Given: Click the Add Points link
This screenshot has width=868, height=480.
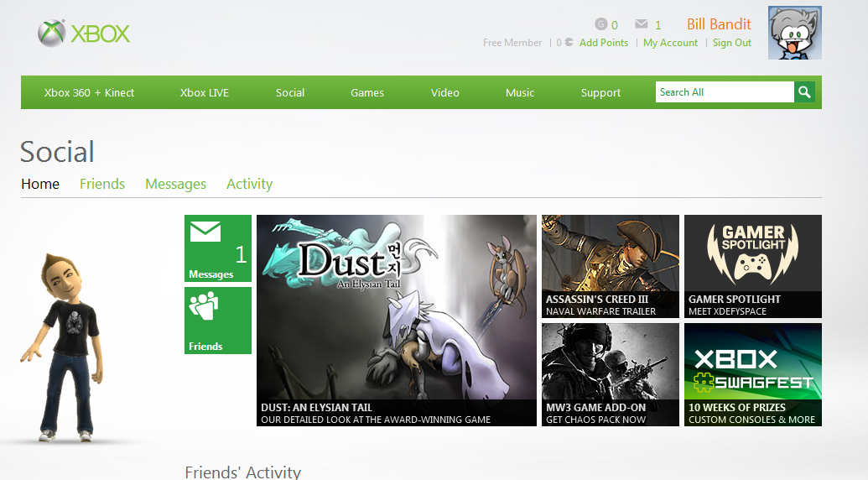Looking at the screenshot, I should tap(604, 43).
